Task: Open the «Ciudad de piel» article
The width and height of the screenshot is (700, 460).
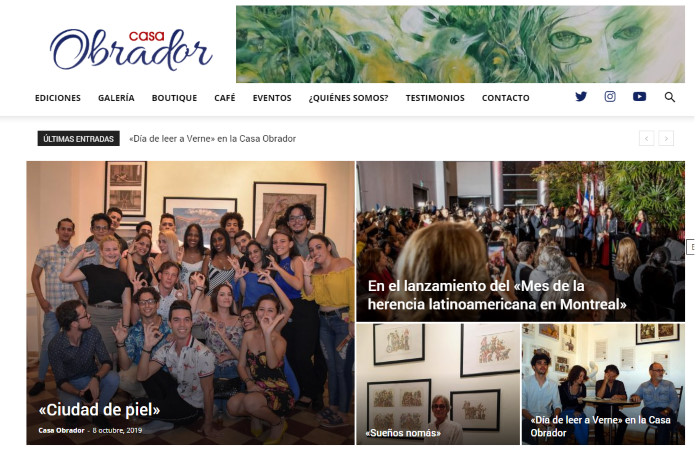Action: 99,410
